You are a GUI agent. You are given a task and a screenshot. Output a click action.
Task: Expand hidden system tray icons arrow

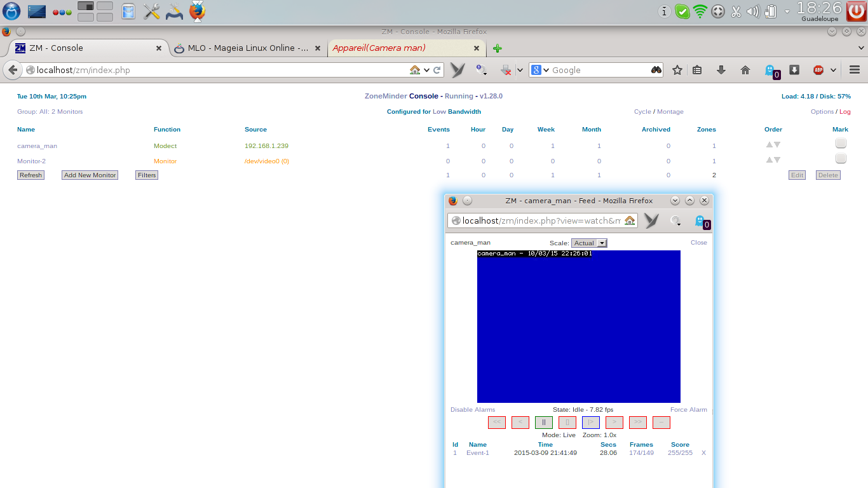click(787, 11)
